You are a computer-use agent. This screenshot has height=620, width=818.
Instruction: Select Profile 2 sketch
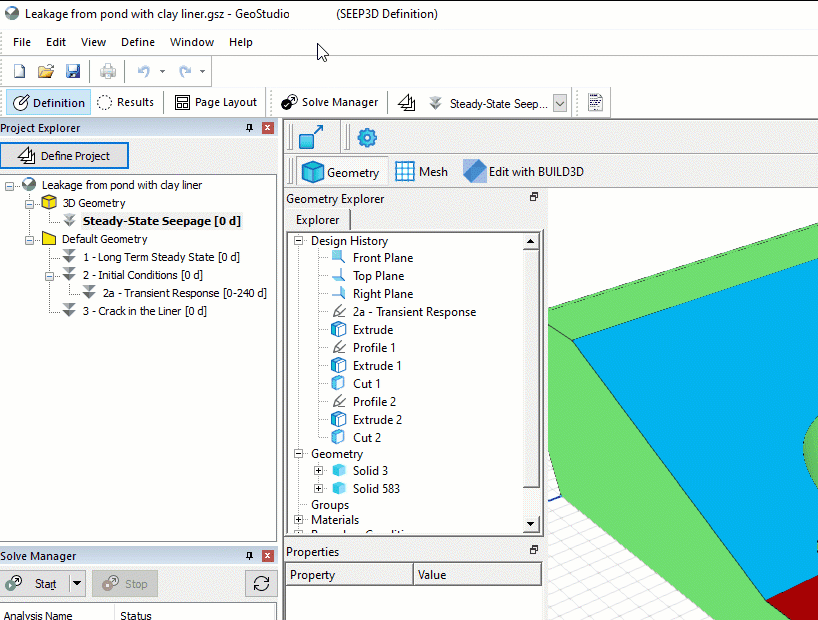375,402
